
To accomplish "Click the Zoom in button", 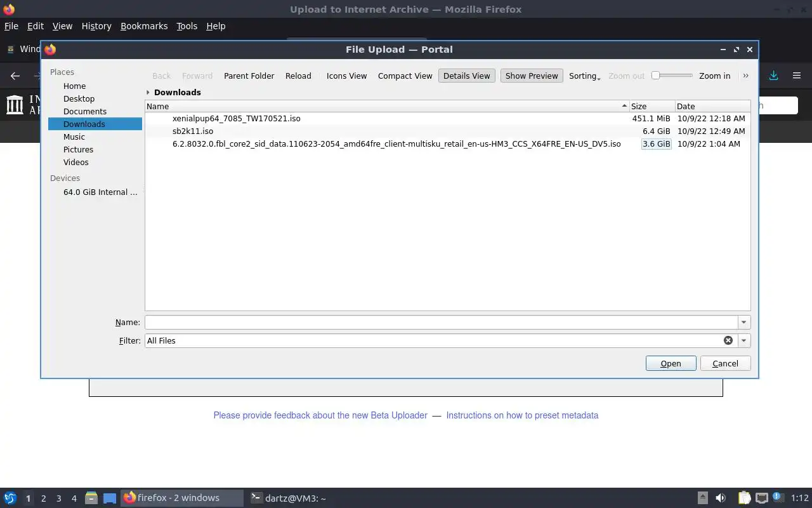I will (x=714, y=76).
